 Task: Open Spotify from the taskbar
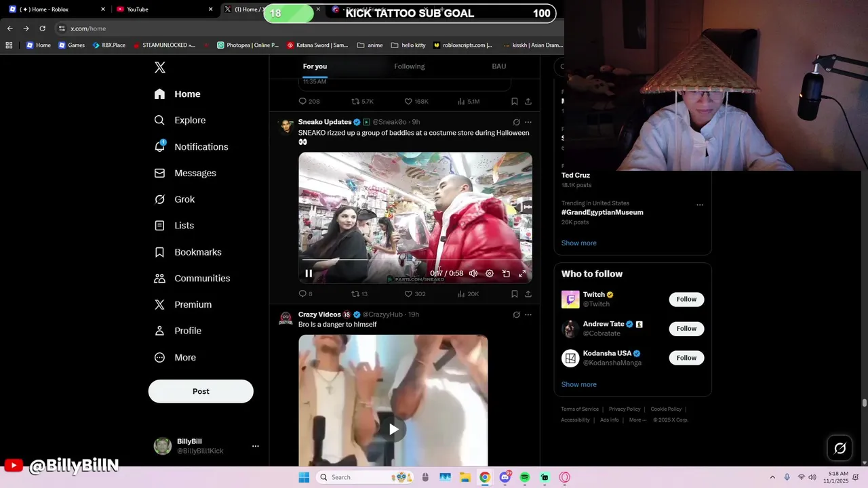[x=525, y=477]
